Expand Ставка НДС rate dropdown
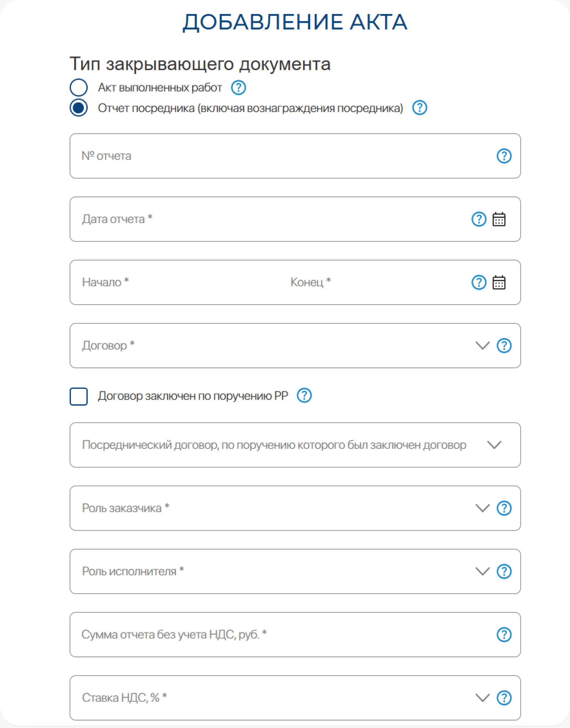Screen dimensions: 570x728 [x=482, y=698]
